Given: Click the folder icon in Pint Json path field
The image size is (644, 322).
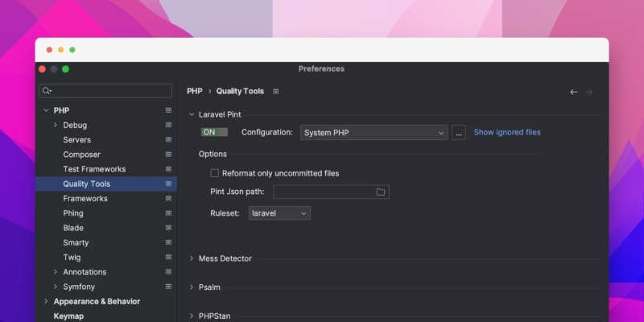Looking at the screenshot, I should click(381, 192).
